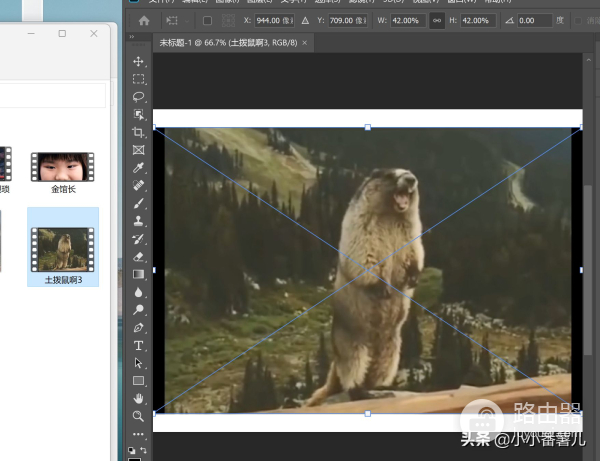Image resolution: width=600 pixels, height=461 pixels.
Task: Select the Move tool
Action: coord(139,62)
